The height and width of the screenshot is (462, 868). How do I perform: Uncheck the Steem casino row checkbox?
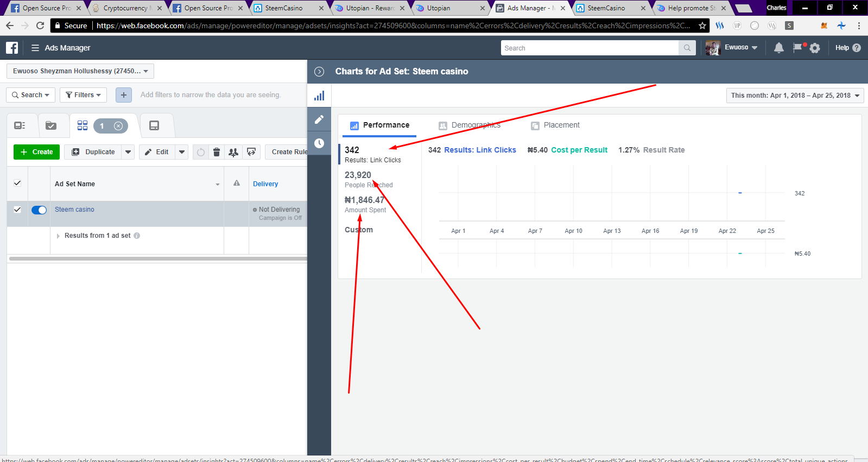[17, 210]
